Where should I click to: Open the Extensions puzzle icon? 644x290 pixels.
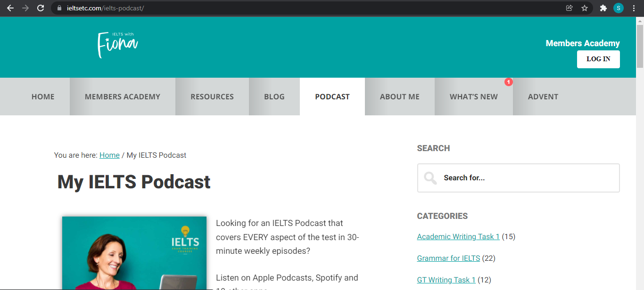tap(603, 8)
